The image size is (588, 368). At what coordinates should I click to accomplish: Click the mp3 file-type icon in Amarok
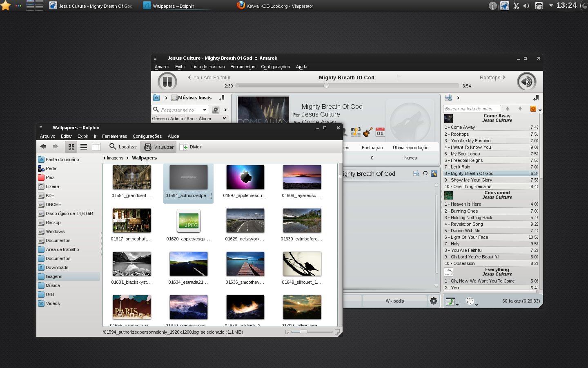click(356, 132)
